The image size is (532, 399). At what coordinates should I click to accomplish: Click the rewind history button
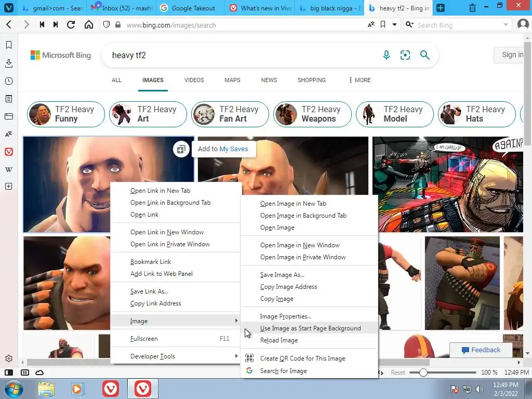(42, 24)
